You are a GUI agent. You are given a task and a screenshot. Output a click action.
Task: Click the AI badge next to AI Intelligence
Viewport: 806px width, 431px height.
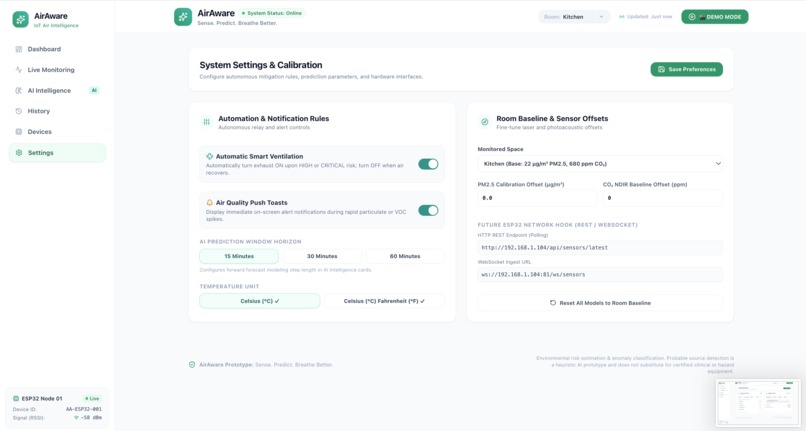click(x=94, y=91)
